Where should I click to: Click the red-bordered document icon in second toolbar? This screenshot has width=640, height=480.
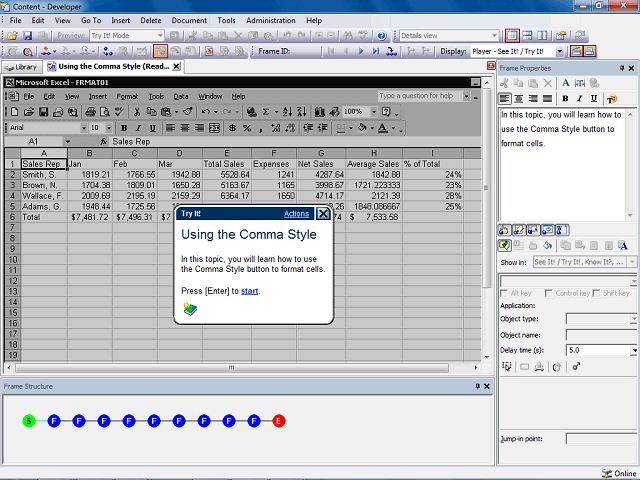[x=209, y=51]
